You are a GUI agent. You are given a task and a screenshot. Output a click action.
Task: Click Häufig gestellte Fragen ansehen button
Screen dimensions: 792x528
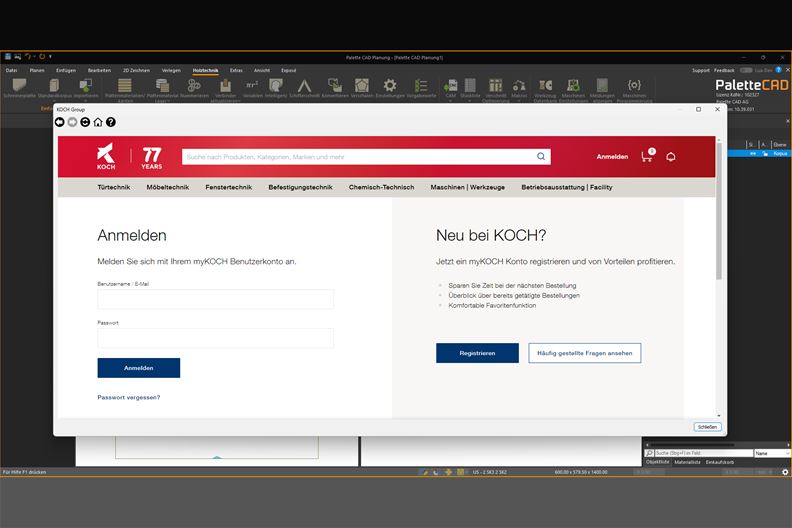(x=584, y=353)
